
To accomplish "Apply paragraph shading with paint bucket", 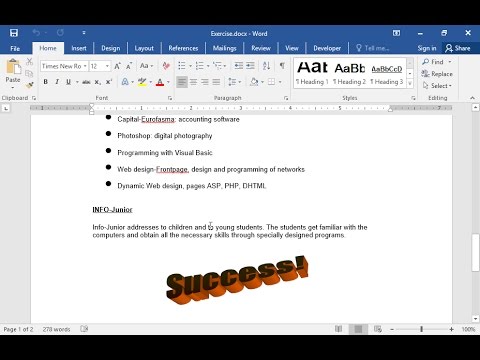I will [x=254, y=82].
